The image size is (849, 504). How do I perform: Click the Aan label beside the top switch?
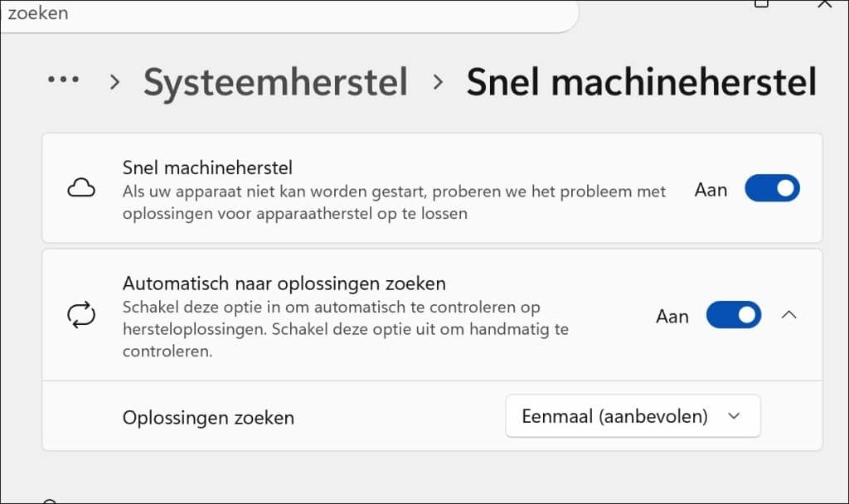pyautogui.click(x=711, y=189)
